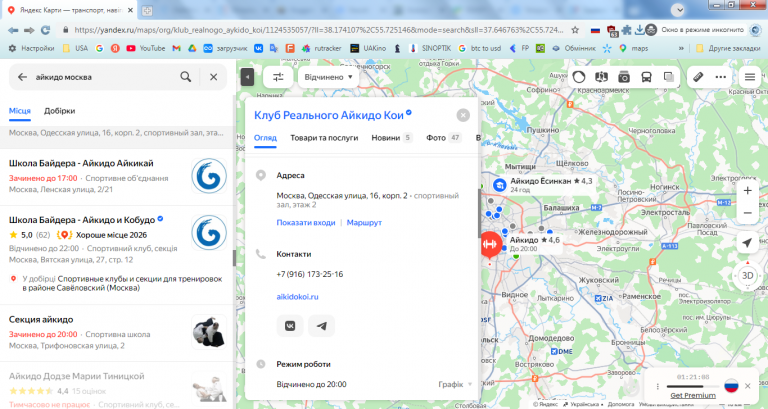Toggle the map photos camera layer icon
Viewport: 768px width, 409px height.
pyautogui.click(x=624, y=77)
